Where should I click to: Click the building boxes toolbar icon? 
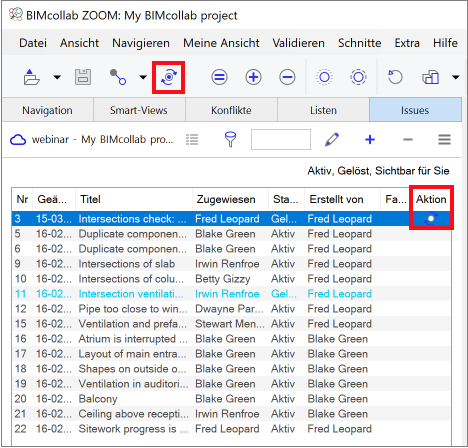[430, 77]
